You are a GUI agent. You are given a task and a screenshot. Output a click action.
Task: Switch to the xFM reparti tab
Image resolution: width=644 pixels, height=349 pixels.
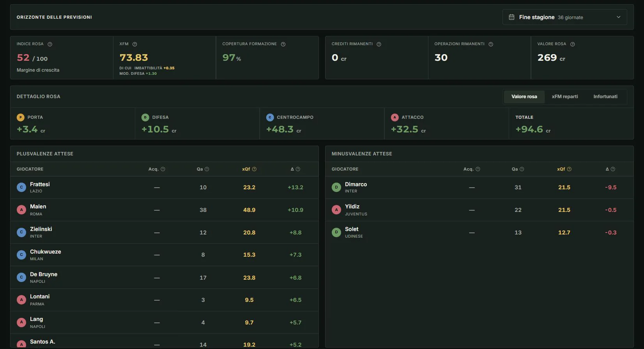(565, 97)
